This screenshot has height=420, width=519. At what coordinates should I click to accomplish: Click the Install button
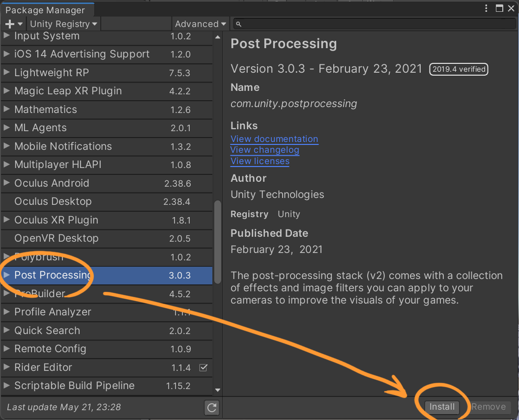(x=442, y=407)
